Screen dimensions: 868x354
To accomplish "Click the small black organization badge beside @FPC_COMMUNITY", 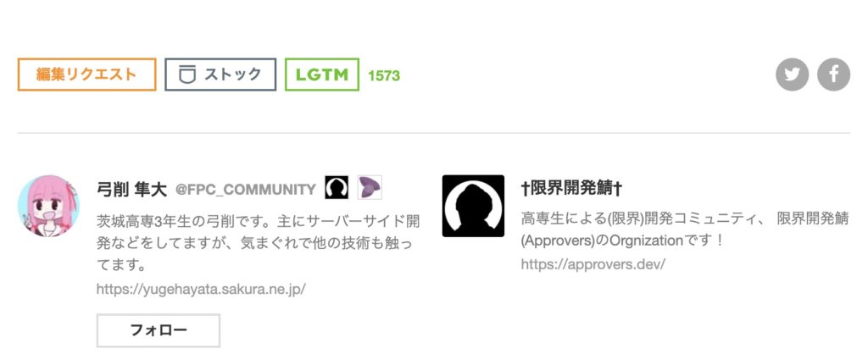I will point(337,188).
